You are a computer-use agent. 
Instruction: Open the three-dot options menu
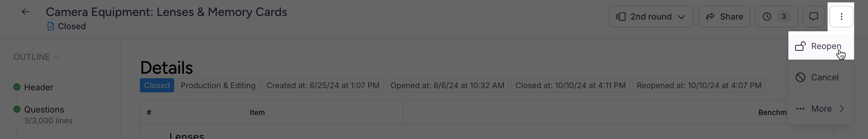[x=841, y=17]
